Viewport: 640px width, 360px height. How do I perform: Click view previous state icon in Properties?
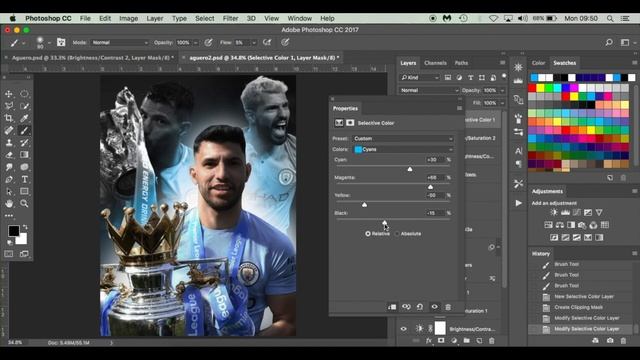click(406, 307)
